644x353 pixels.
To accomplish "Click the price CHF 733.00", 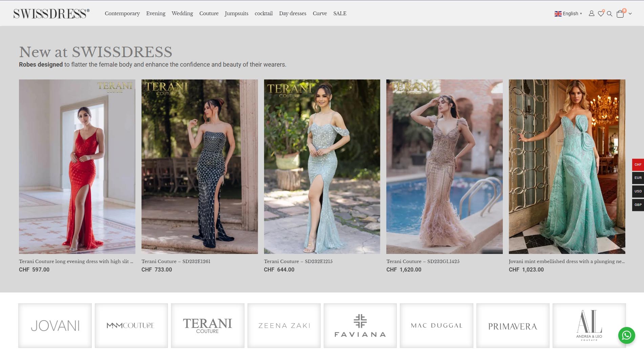I will point(157,269).
